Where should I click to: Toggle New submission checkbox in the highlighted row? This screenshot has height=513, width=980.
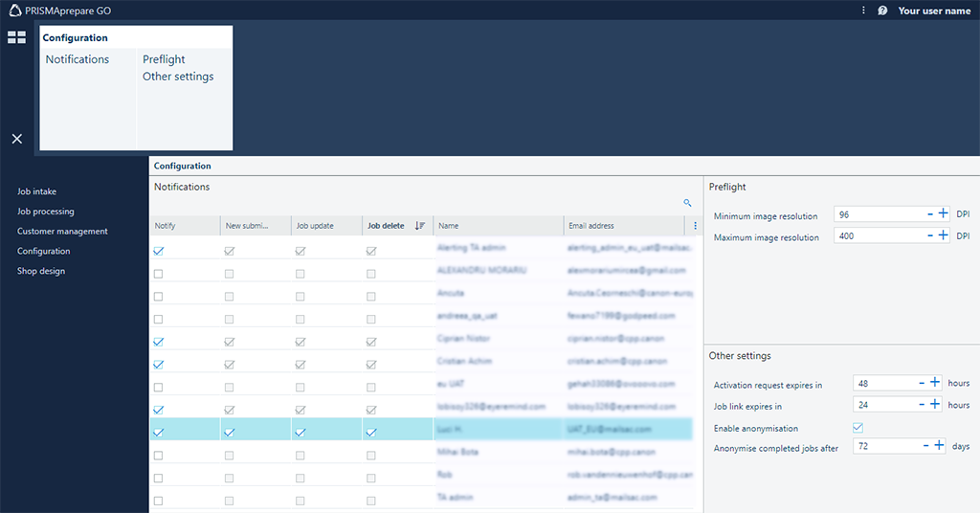[230, 433]
